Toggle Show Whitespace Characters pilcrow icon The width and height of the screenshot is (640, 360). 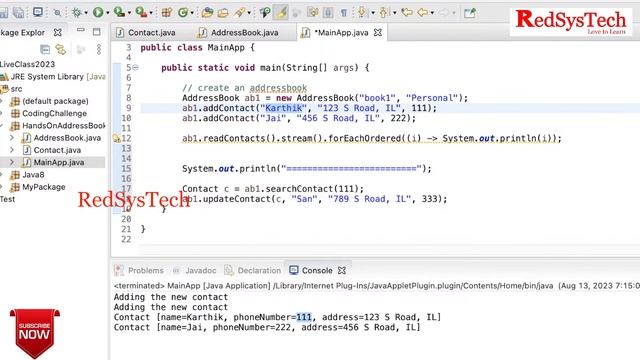click(344, 13)
